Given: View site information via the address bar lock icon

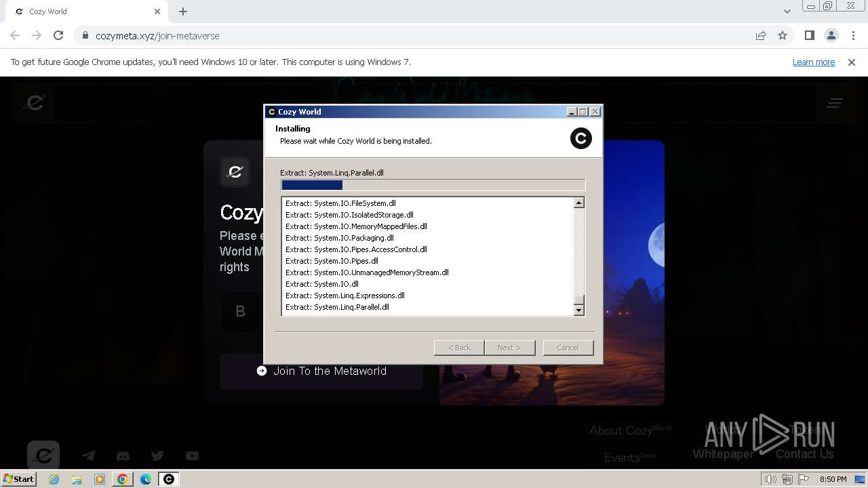Looking at the screenshot, I should pyautogui.click(x=85, y=36).
